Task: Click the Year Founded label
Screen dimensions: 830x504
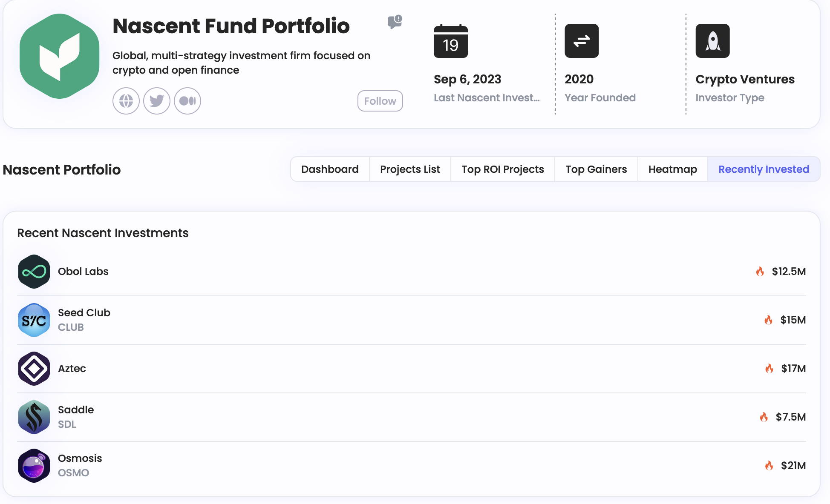Action: [x=600, y=98]
